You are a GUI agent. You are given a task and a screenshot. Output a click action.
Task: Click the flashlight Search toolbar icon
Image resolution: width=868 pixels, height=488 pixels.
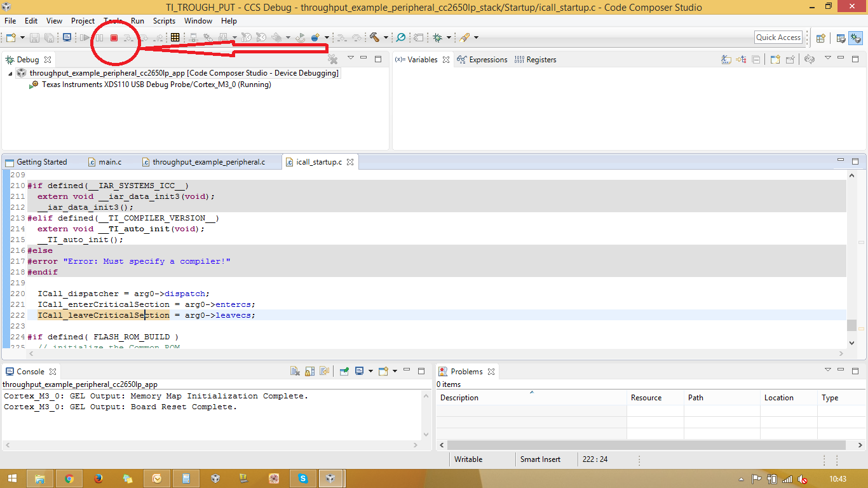465,38
